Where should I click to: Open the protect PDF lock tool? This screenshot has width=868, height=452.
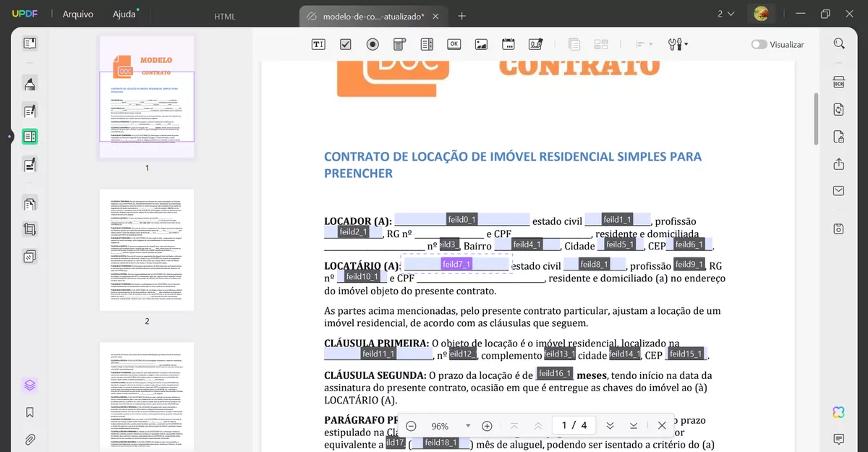(x=839, y=137)
